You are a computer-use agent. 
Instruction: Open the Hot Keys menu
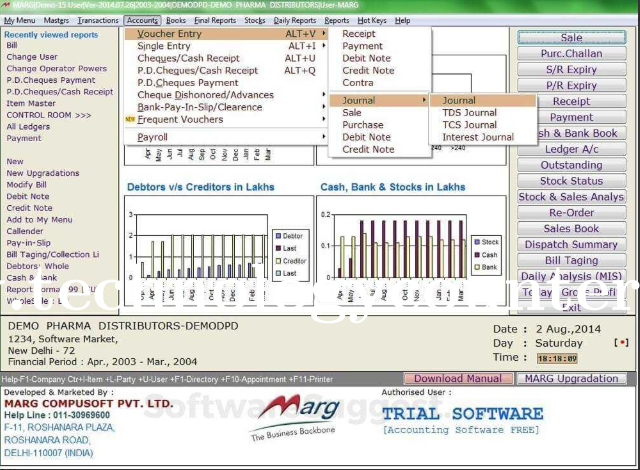point(372,20)
